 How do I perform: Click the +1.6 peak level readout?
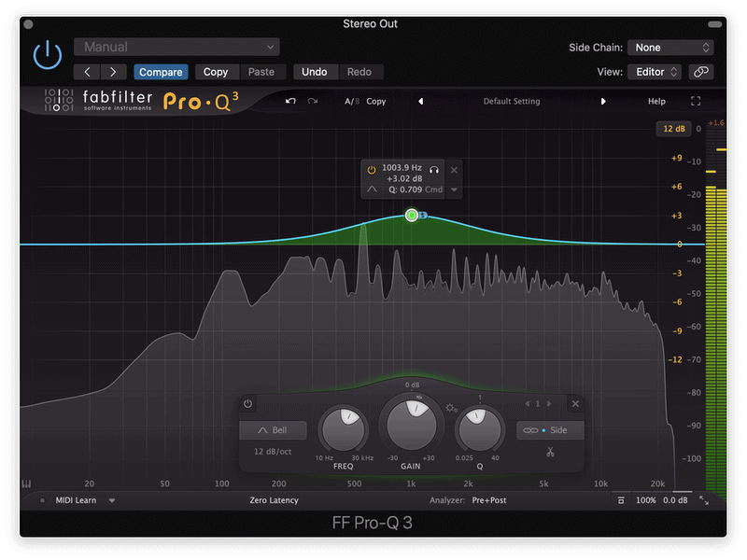(x=716, y=123)
